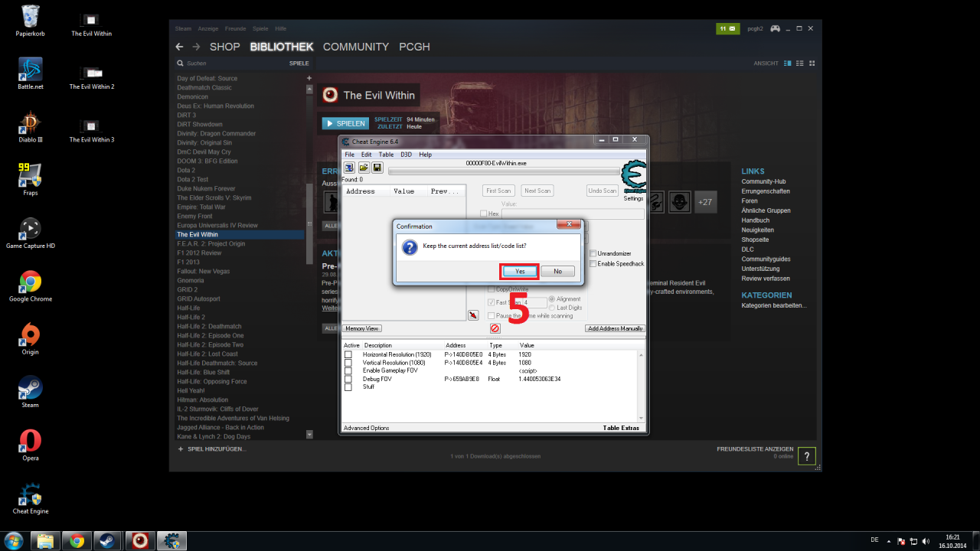
Task: Click the No button in Confirmation dialog
Action: [x=557, y=271]
